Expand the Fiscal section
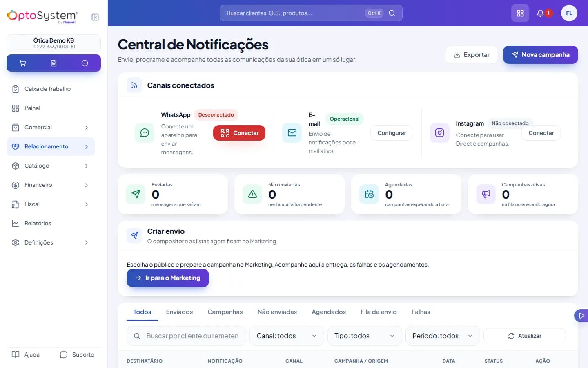588x368 pixels. click(51, 204)
